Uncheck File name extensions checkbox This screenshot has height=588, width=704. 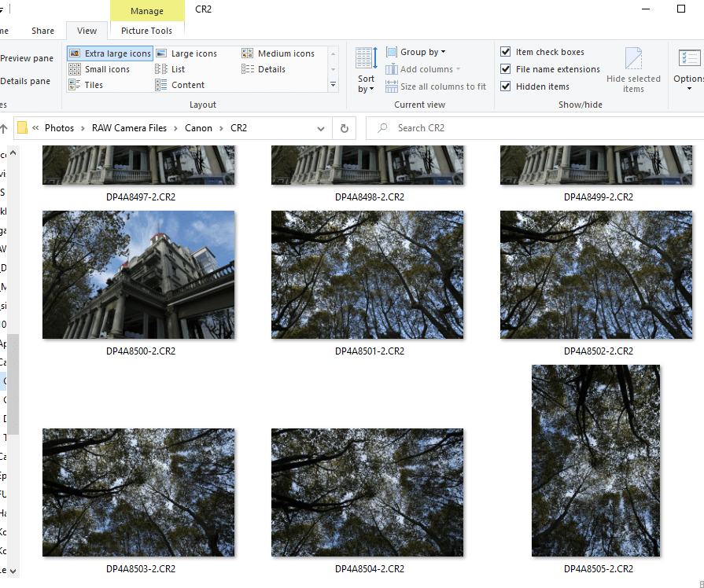tap(506, 69)
